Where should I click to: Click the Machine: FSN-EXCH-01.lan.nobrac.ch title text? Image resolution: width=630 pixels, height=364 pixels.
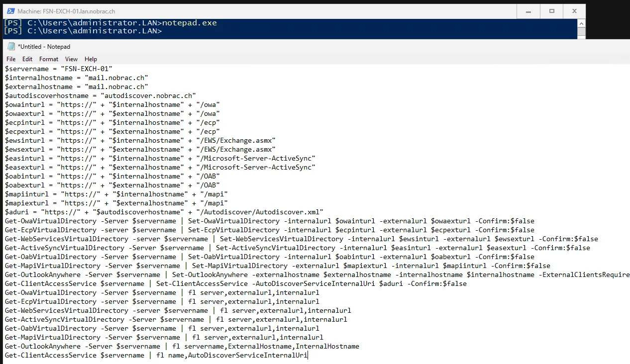tap(67, 11)
